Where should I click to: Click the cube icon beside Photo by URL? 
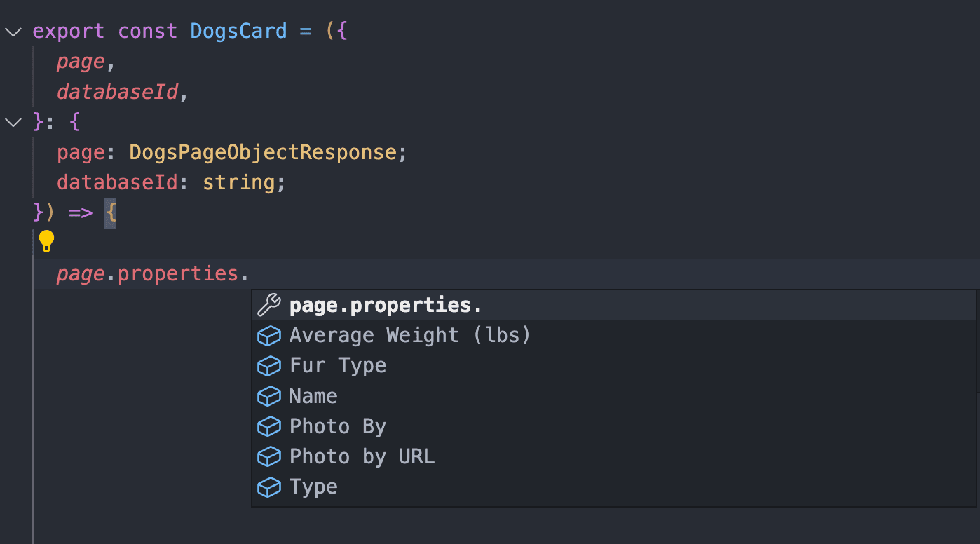[269, 457]
